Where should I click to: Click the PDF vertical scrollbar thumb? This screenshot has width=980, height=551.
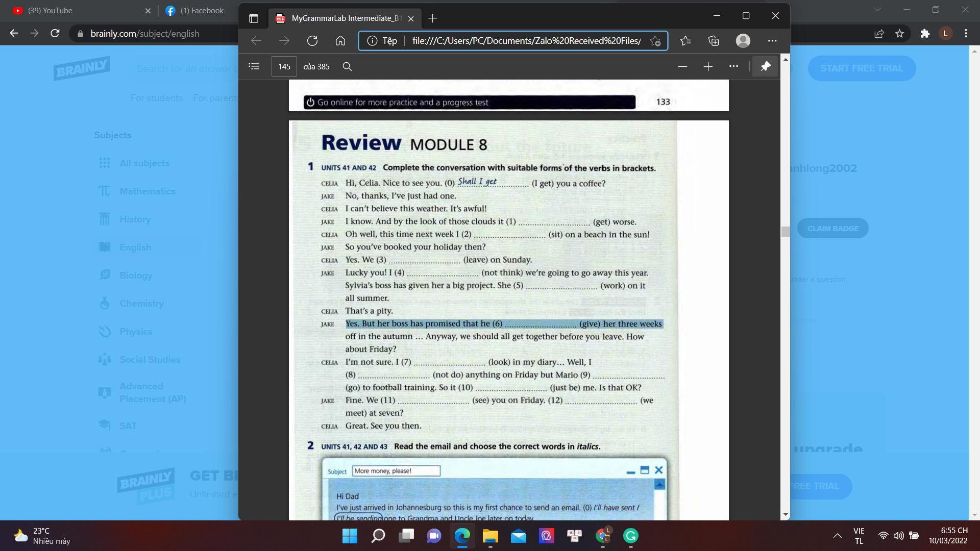[786, 232]
